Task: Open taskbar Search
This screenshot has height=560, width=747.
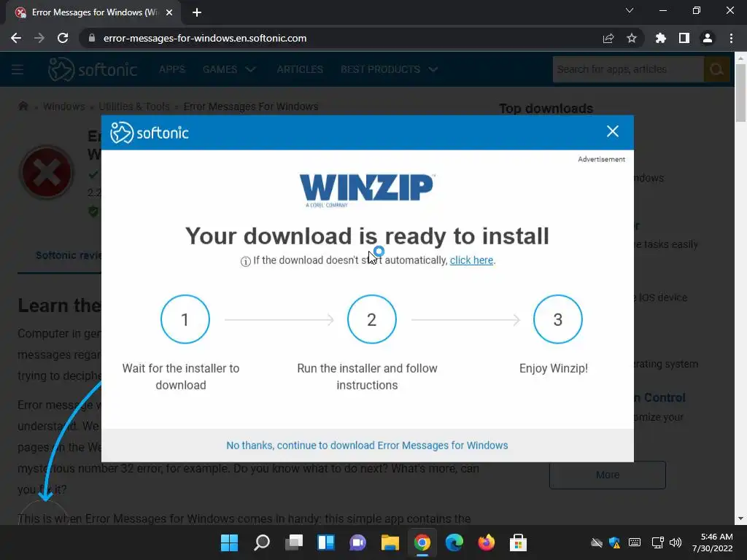Action: tap(262, 542)
